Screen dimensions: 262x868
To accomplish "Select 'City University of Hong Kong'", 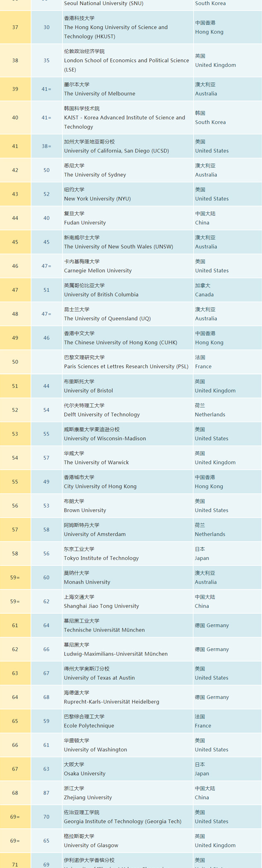I will [100, 486].
